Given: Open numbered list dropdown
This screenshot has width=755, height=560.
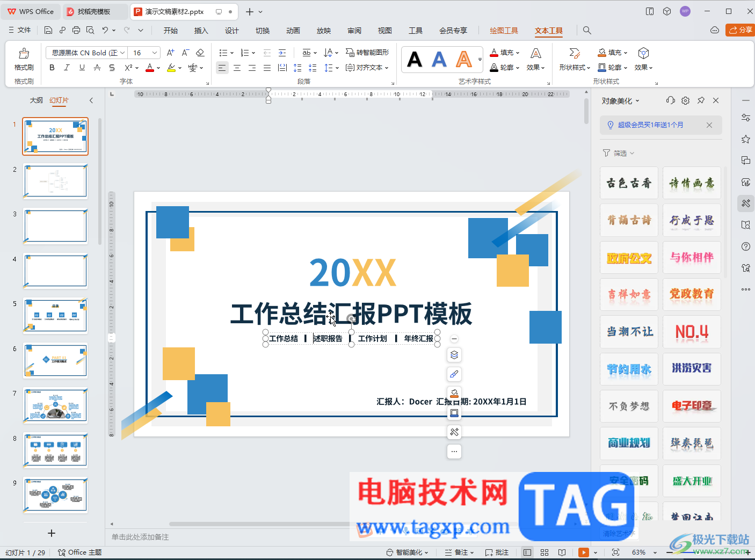Looking at the screenshot, I should (x=253, y=53).
